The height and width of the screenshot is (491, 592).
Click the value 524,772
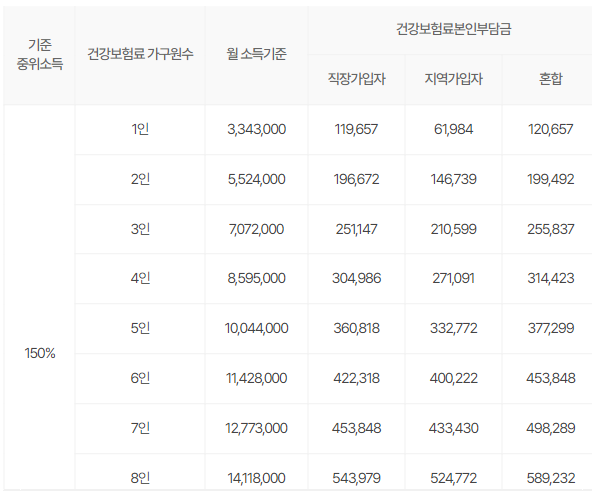click(453, 479)
